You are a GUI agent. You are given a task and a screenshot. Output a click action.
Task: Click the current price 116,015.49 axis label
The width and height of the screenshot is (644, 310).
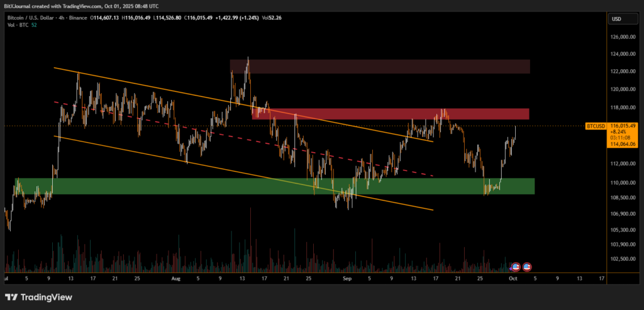[624, 126]
